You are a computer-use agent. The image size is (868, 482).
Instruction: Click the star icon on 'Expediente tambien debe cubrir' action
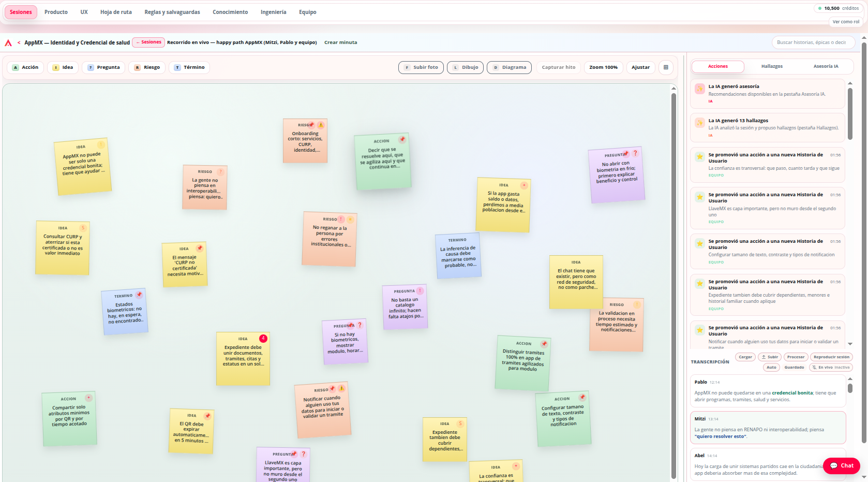tap(700, 283)
